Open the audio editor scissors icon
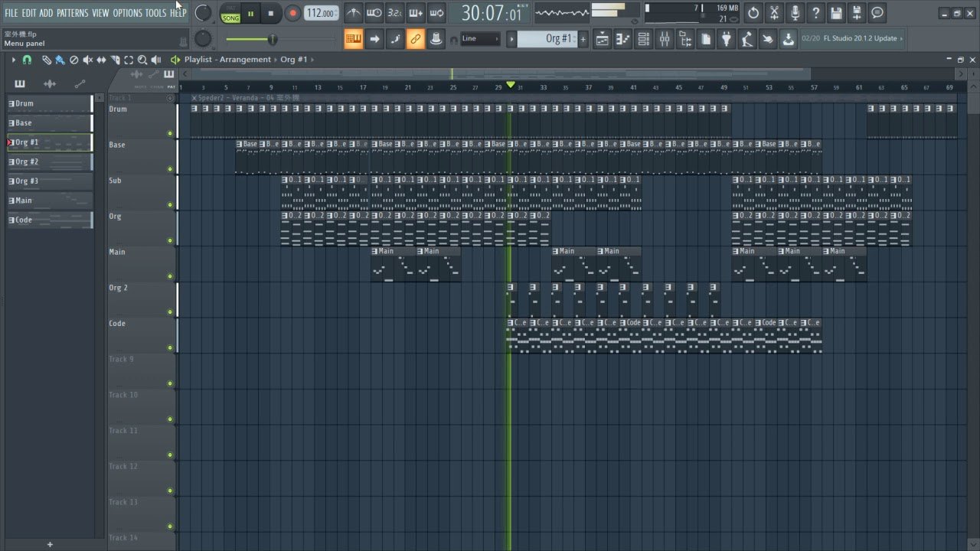The width and height of the screenshot is (980, 551). coord(774,13)
